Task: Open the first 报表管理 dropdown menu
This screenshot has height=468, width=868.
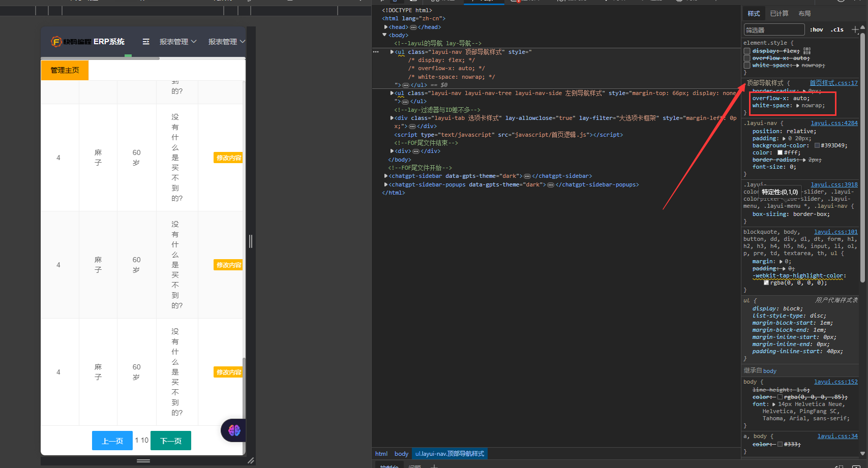Action: point(178,42)
